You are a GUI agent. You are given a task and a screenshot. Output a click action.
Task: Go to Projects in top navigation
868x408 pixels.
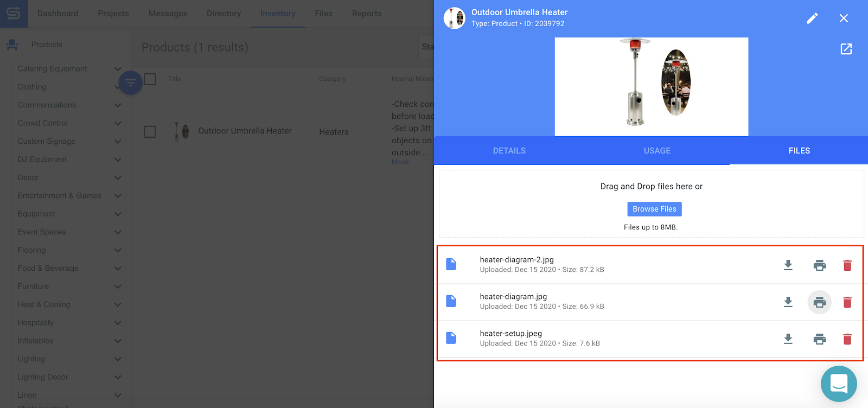113,14
